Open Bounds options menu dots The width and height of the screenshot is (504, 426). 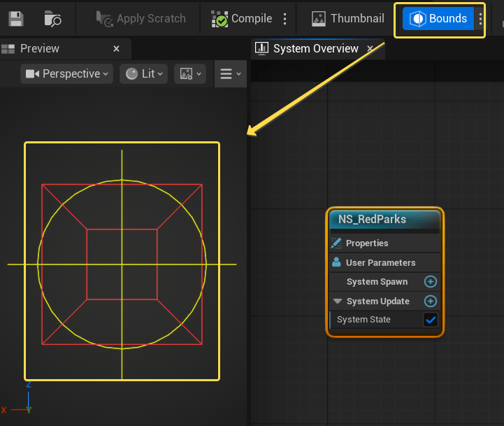(x=480, y=19)
